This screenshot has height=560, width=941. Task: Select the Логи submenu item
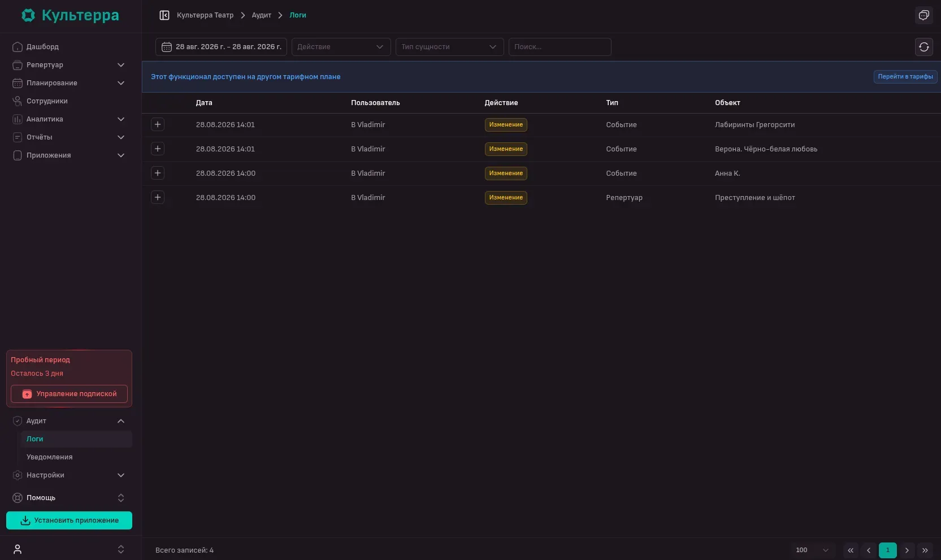click(76, 439)
